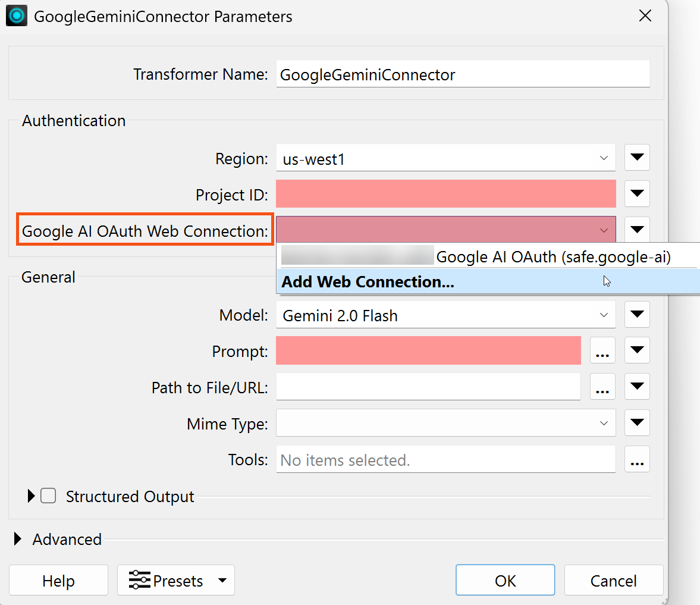The height and width of the screenshot is (605, 700).
Task: Open the Web Connection parameter options arrow button
Action: point(636,230)
